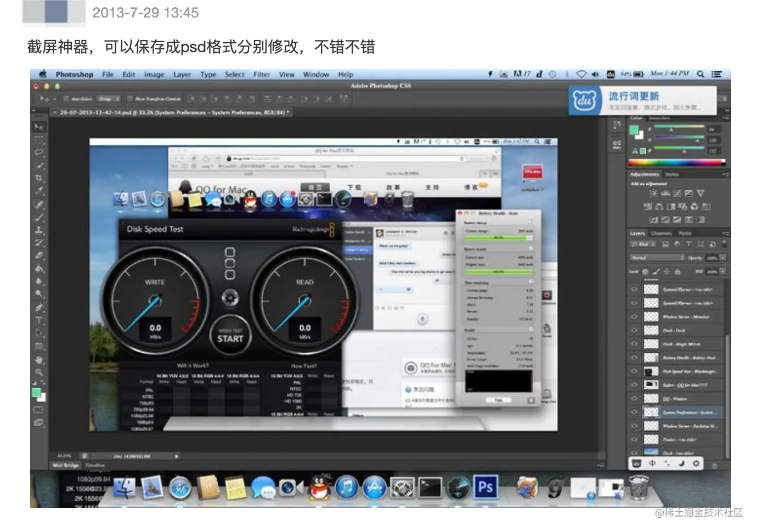This screenshot has height=532, width=757.
Task: Select the Lasso tool
Action: click(x=39, y=152)
